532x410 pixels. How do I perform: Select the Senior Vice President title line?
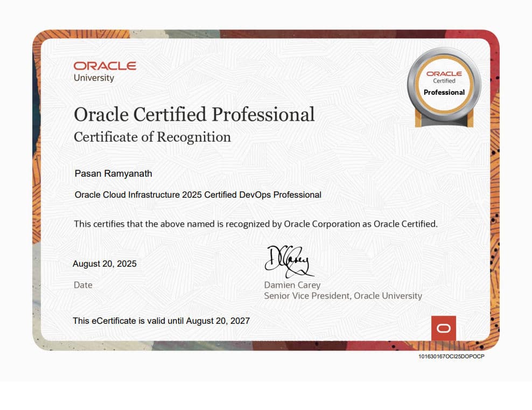click(x=342, y=296)
